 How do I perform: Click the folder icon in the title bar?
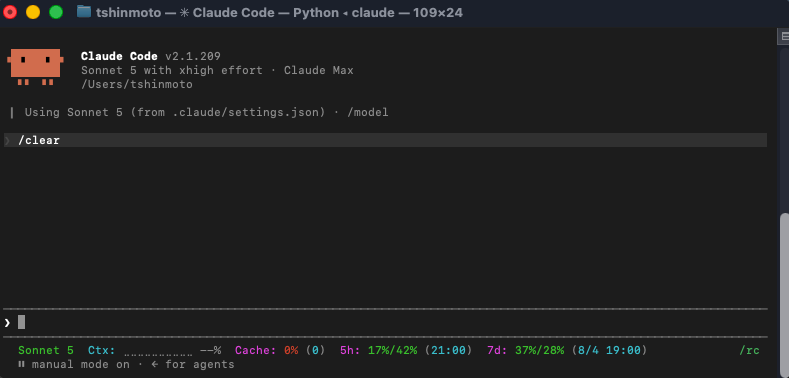tap(84, 12)
